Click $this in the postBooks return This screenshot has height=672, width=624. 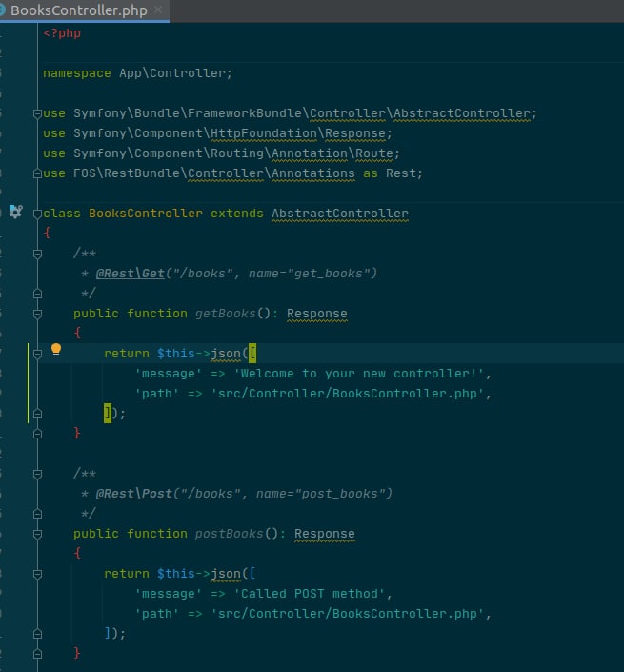(175, 574)
